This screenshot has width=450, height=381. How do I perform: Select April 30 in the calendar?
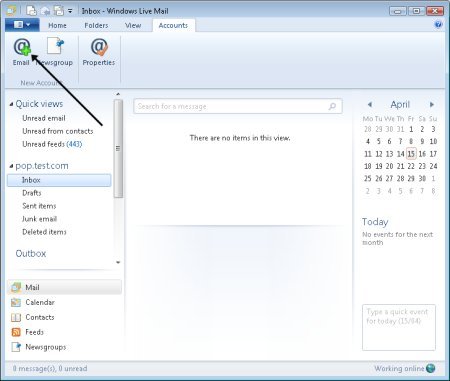click(x=422, y=178)
